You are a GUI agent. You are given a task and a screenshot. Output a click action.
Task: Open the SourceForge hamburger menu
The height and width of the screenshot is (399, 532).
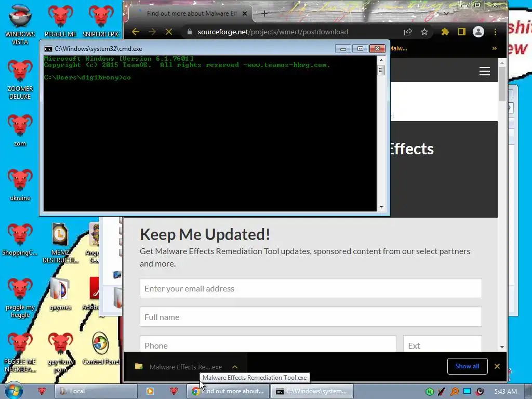point(485,71)
